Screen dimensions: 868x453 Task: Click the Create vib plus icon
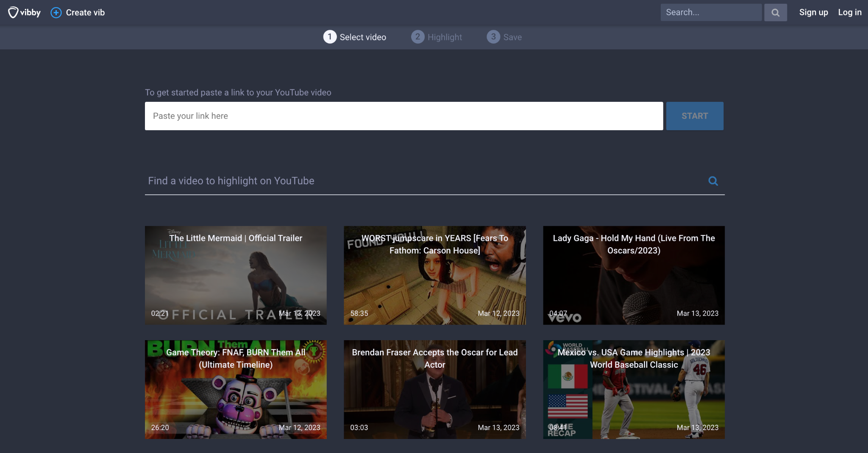[56, 13]
